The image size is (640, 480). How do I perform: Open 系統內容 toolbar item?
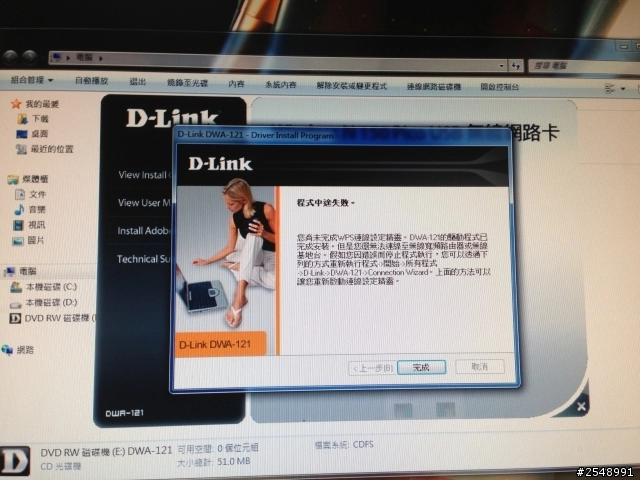tap(280, 84)
